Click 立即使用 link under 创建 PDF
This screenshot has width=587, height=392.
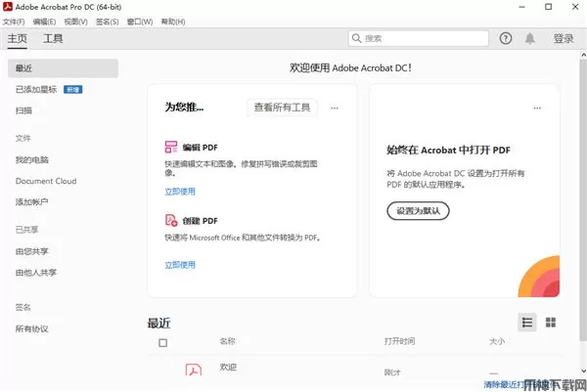click(x=180, y=265)
